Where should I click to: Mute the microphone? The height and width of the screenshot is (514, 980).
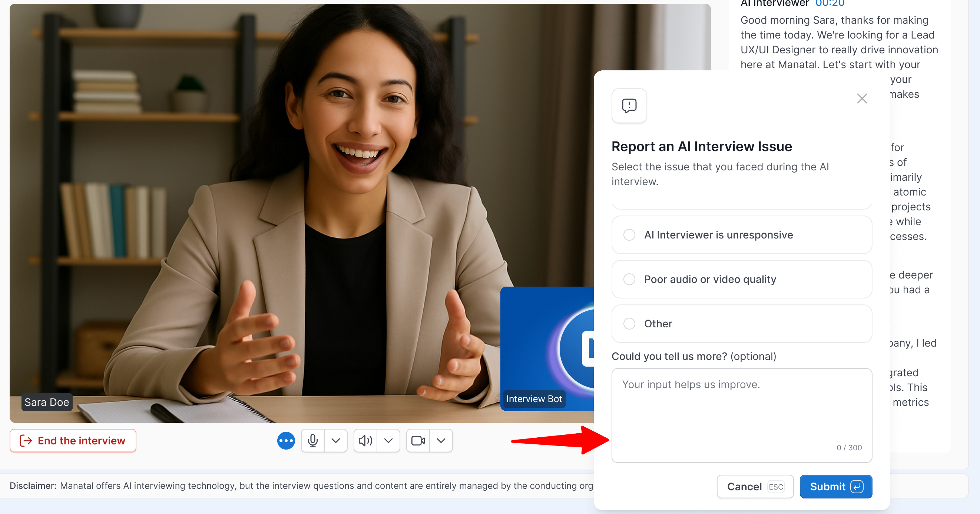click(x=313, y=441)
